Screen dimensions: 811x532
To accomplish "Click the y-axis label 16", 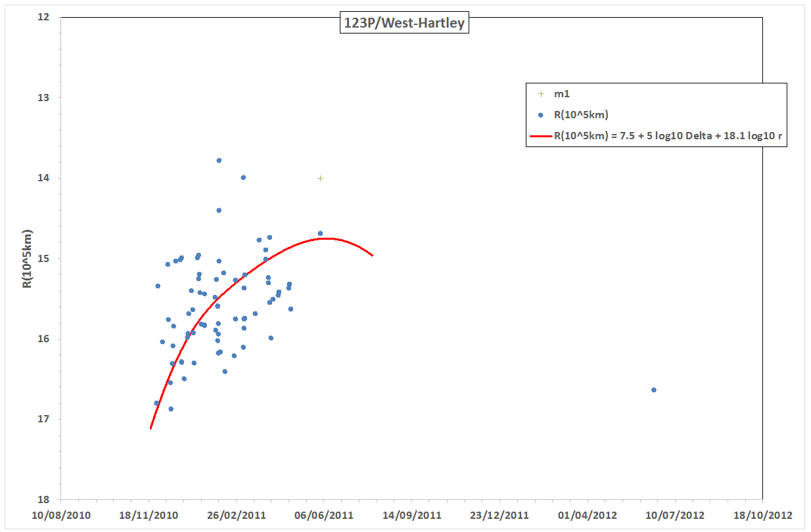I will click(44, 339).
